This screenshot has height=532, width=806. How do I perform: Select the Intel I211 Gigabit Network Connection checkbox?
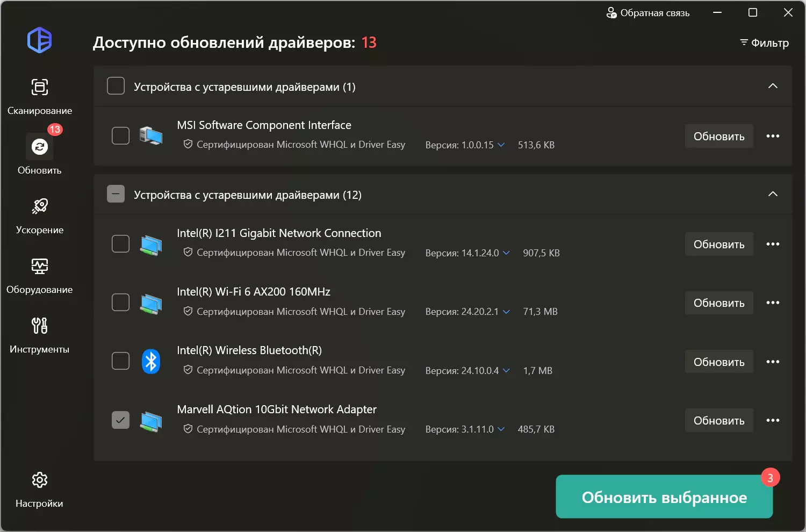[120, 243]
